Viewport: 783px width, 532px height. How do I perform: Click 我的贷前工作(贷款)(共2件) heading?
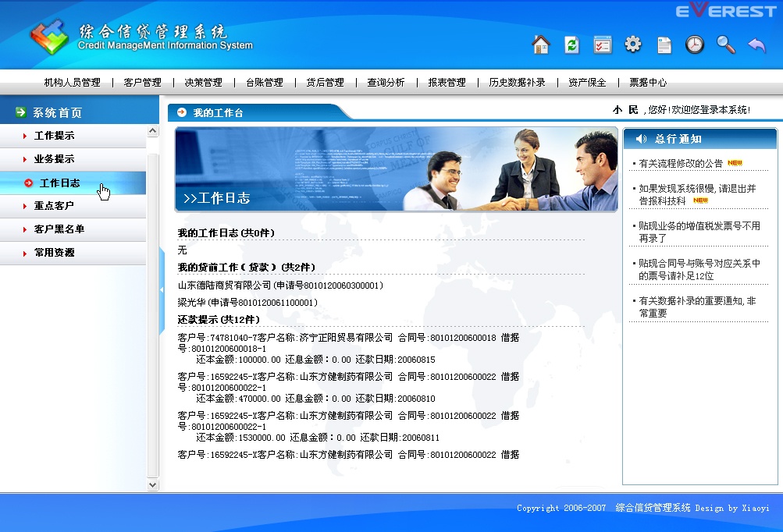[247, 268]
